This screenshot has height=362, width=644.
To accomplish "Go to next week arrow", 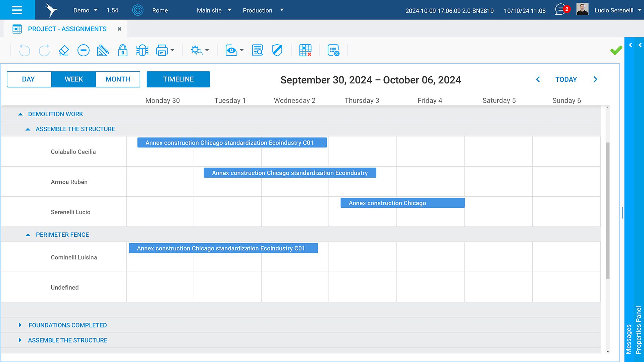I will click(595, 80).
